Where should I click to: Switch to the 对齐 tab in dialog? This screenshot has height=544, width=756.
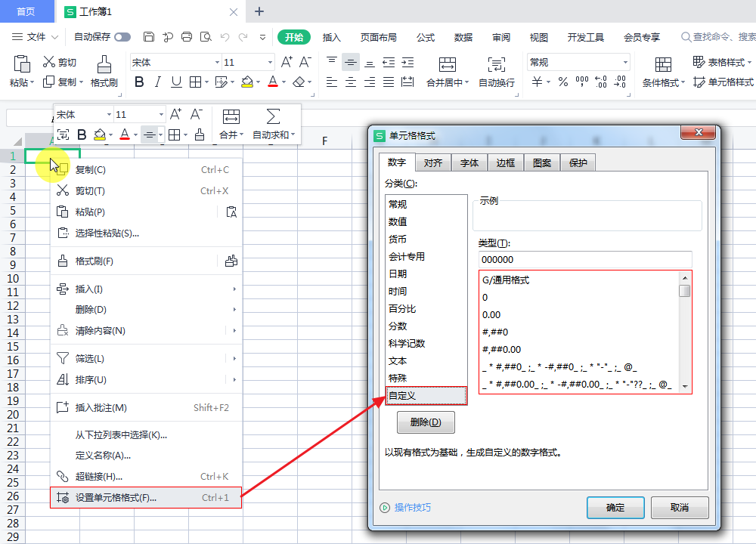tap(433, 162)
